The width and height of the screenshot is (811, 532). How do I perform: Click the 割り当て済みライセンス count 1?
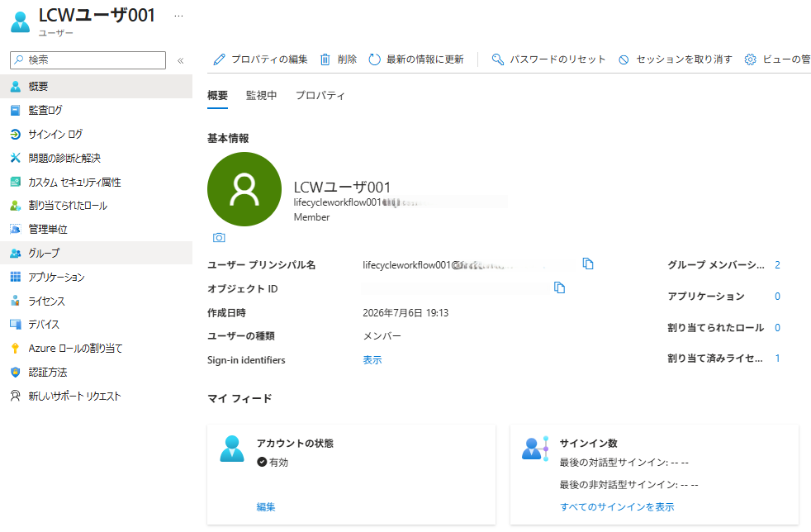(777, 359)
